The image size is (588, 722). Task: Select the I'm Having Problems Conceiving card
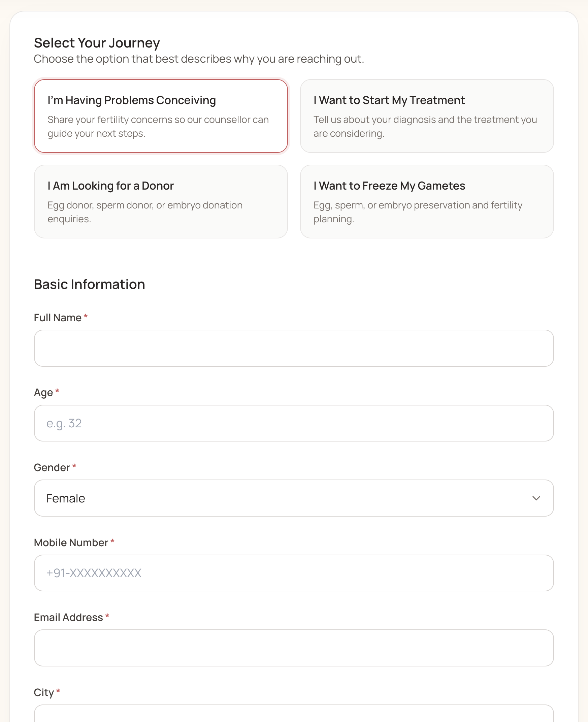[x=161, y=116]
